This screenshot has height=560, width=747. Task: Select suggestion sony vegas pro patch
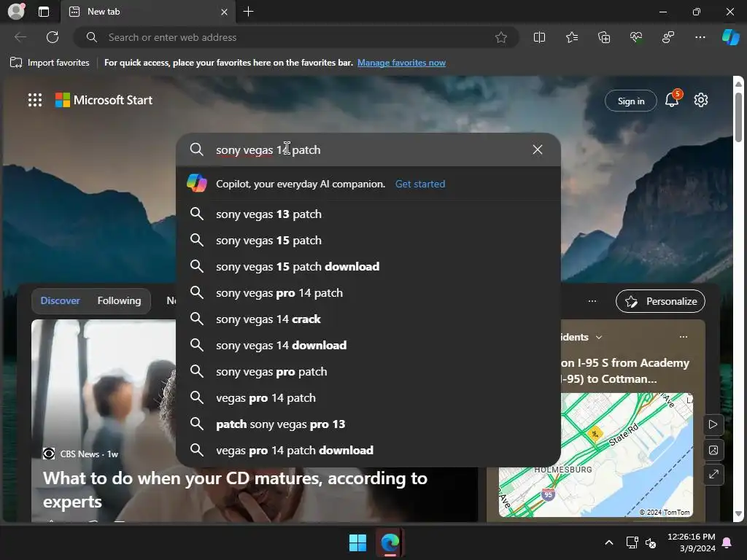coord(368,371)
